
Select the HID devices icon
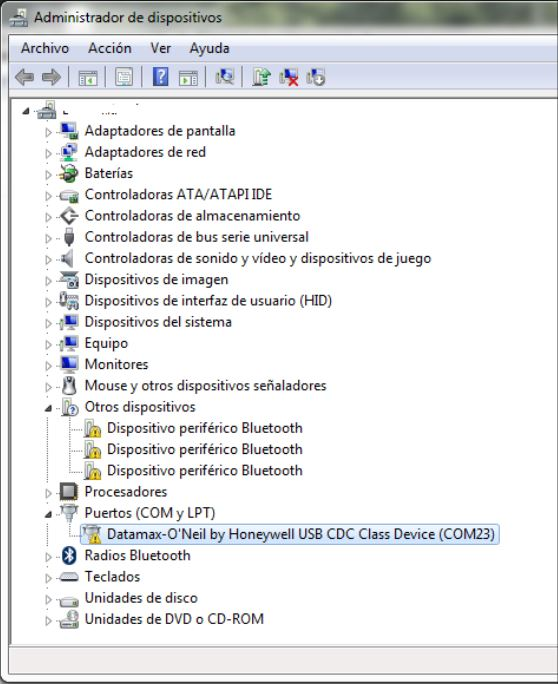[69, 301]
